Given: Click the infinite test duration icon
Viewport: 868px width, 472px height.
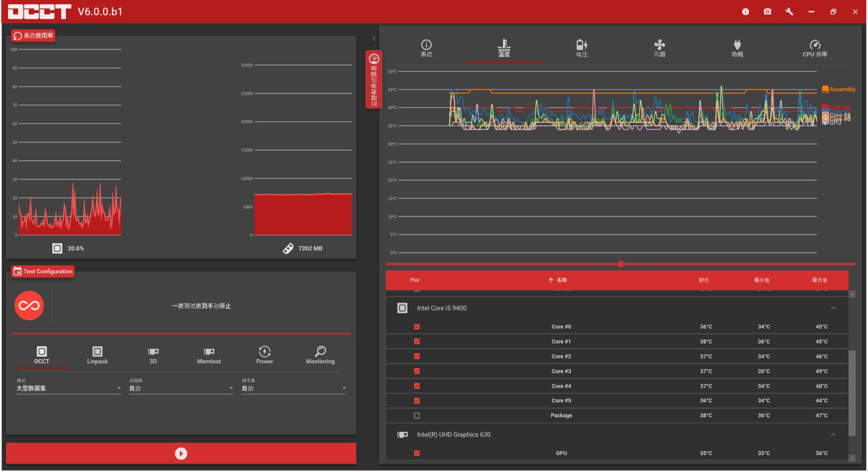Looking at the screenshot, I should click(29, 306).
